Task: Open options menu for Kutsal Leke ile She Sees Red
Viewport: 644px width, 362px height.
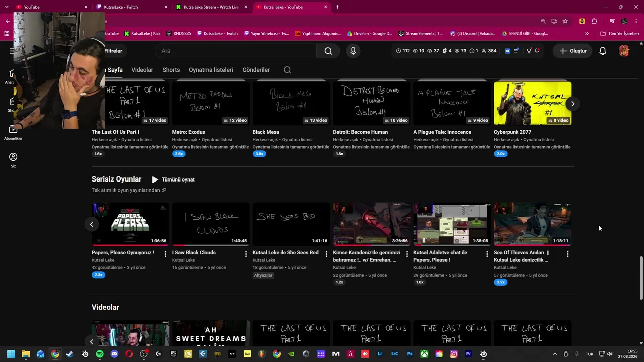Action: pos(326,254)
